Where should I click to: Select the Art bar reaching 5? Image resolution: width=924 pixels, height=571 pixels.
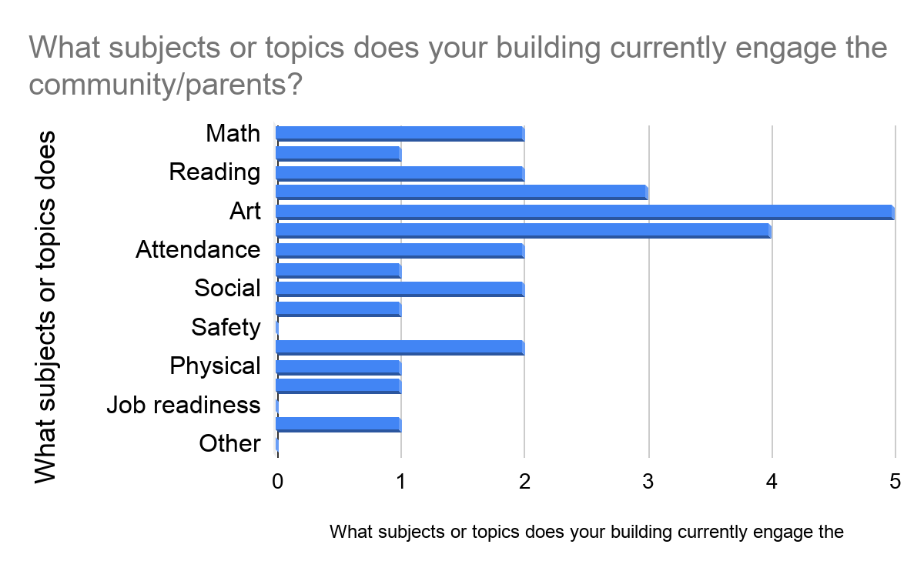[x=585, y=212]
